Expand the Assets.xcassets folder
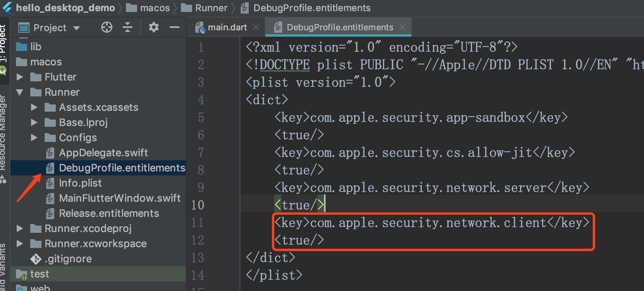Viewport: 644px width, 291px height. click(x=34, y=108)
